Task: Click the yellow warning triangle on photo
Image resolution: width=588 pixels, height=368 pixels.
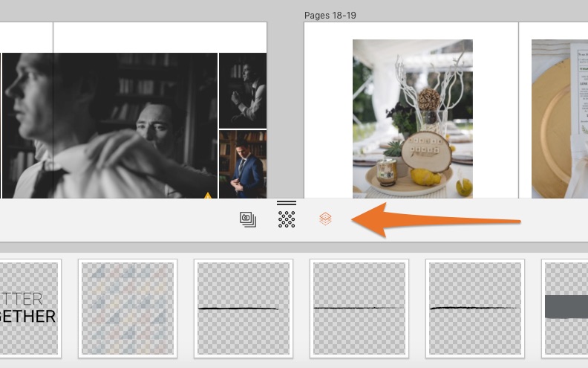Action: [x=208, y=196]
